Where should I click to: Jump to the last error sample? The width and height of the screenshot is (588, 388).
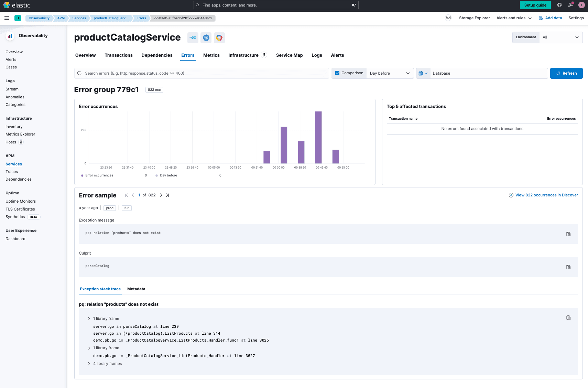[x=167, y=195]
